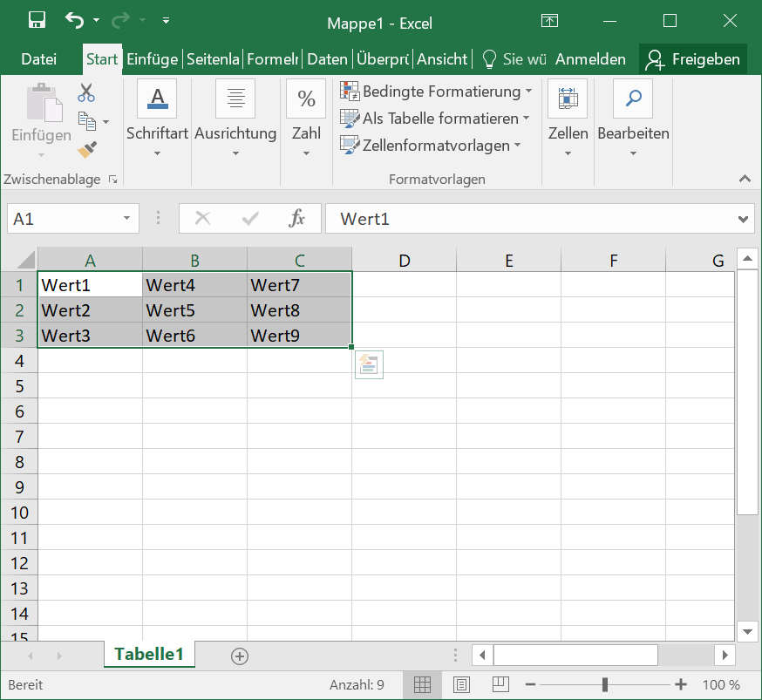Select row 7 header
Image resolution: width=762 pixels, height=700 pixels.
click(x=19, y=437)
